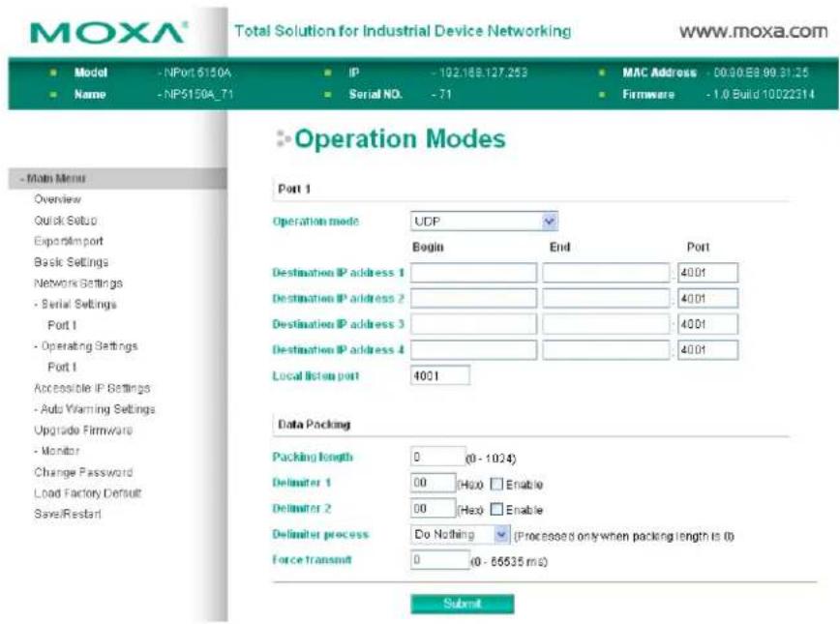The image size is (840, 624).
Task: Click the Force transmit input field
Action: (x=439, y=560)
